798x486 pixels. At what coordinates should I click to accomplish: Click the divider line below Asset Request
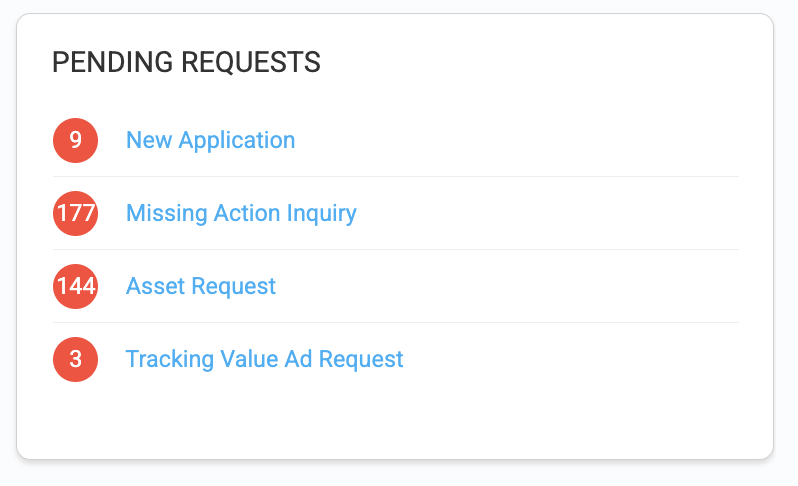pos(400,323)
